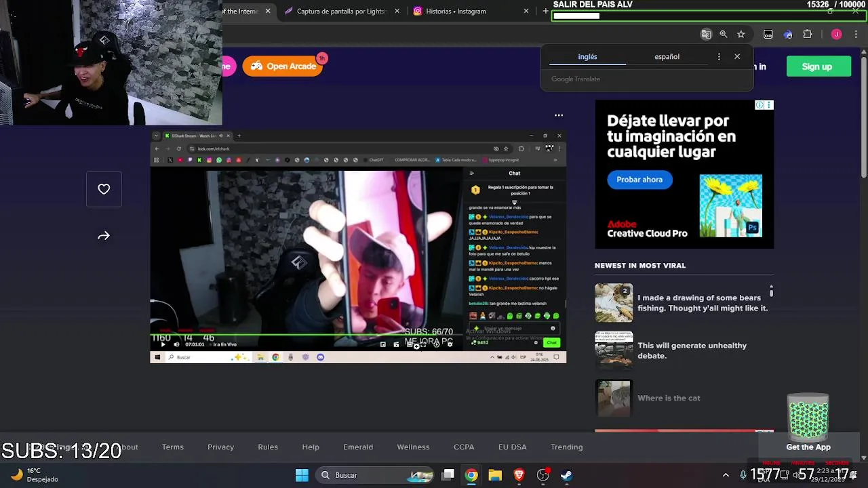
Task: Open Steam from the taskbar
Action: tap(566, 475)
